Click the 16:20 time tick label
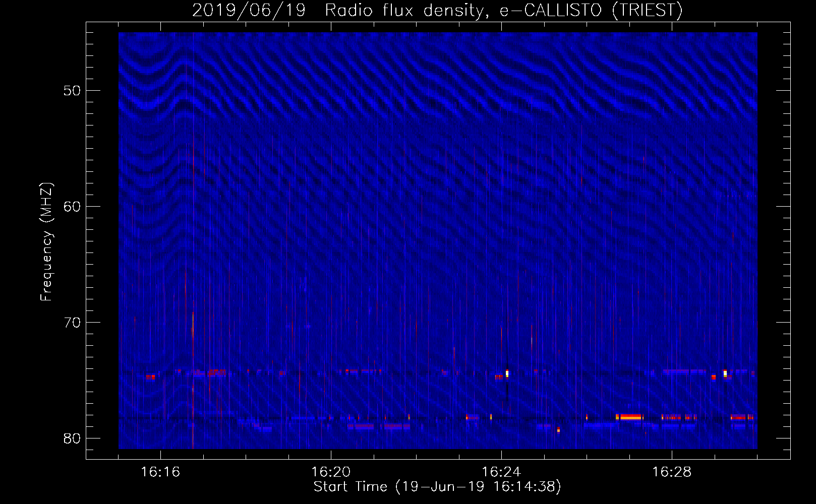 (331, 472)
